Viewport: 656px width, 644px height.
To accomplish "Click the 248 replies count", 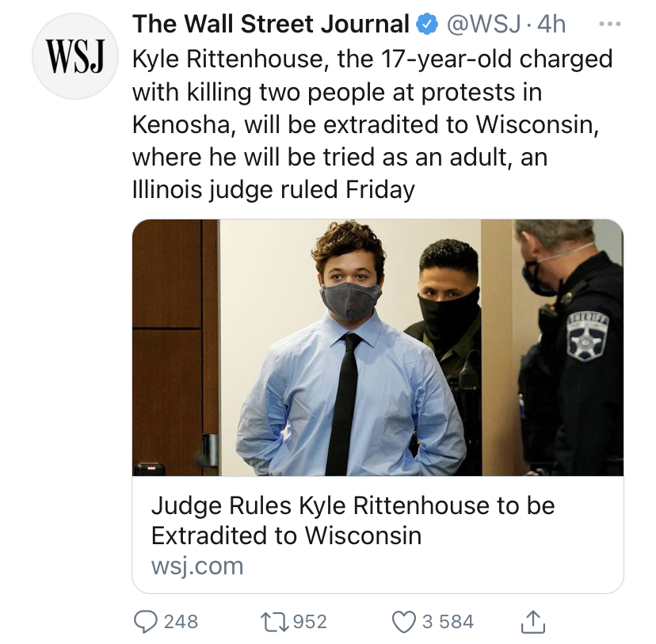I will coord(181,622).
